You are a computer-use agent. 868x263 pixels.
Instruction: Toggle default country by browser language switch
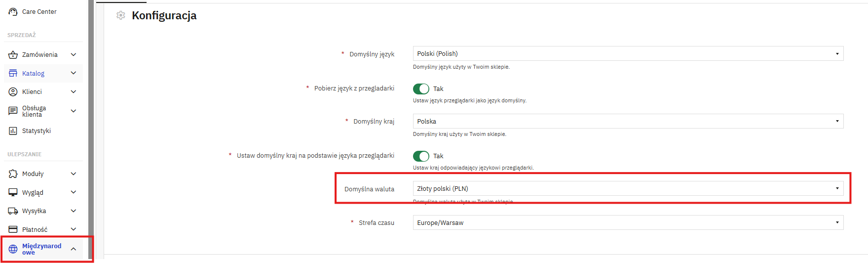[x=421, y=156]
